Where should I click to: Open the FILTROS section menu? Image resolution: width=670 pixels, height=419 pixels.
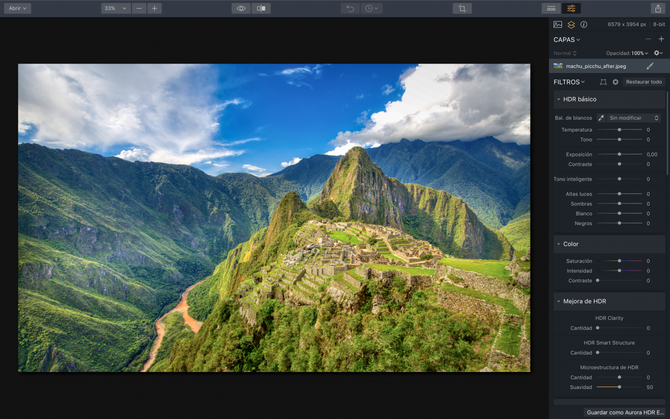pyautogui.click(x=569, y=82)
